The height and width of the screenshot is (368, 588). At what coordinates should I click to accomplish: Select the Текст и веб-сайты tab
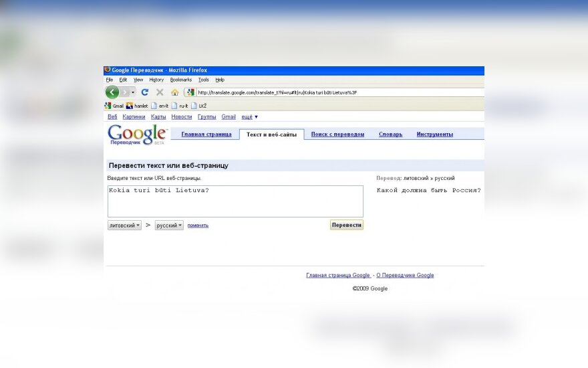pyautogui.click(x=271, y=134)
